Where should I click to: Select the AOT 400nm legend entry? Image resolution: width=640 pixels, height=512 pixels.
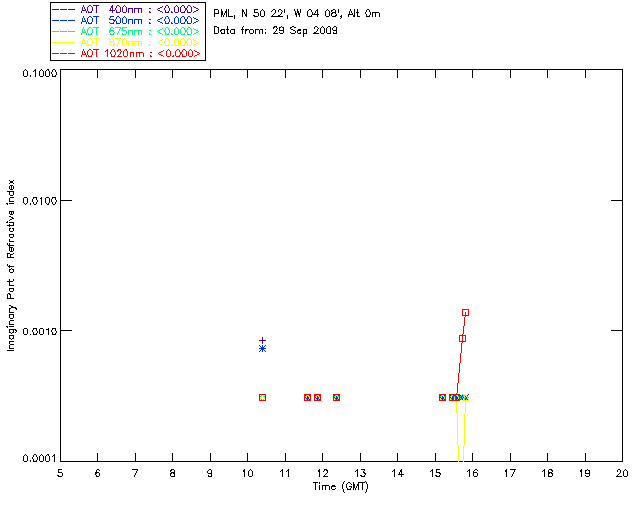126,9
